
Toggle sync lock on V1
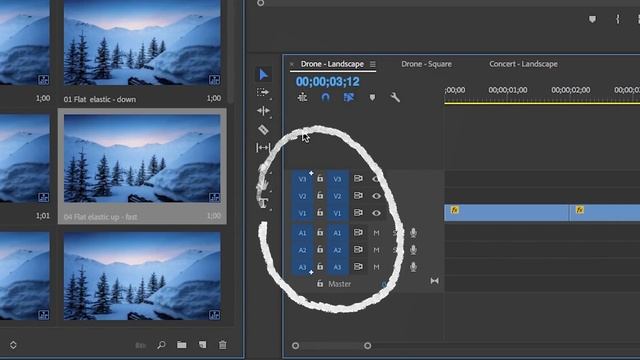click(x=358, y=213)
